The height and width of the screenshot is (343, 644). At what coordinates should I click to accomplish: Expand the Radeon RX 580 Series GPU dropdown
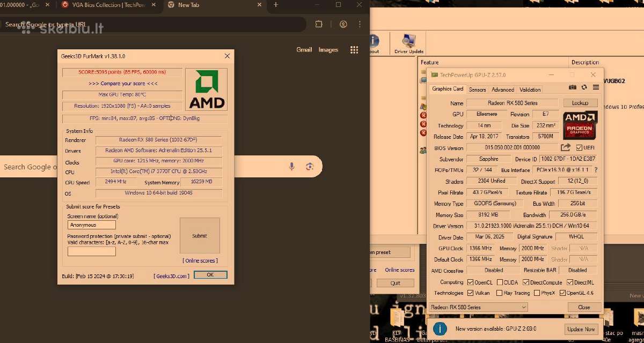(478, 307)
